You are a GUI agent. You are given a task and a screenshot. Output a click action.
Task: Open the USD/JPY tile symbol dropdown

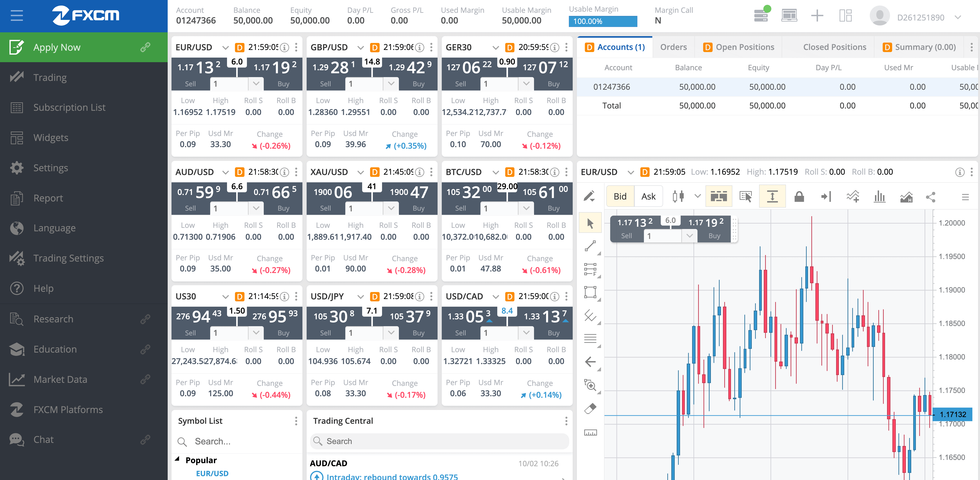coord(360,297)
